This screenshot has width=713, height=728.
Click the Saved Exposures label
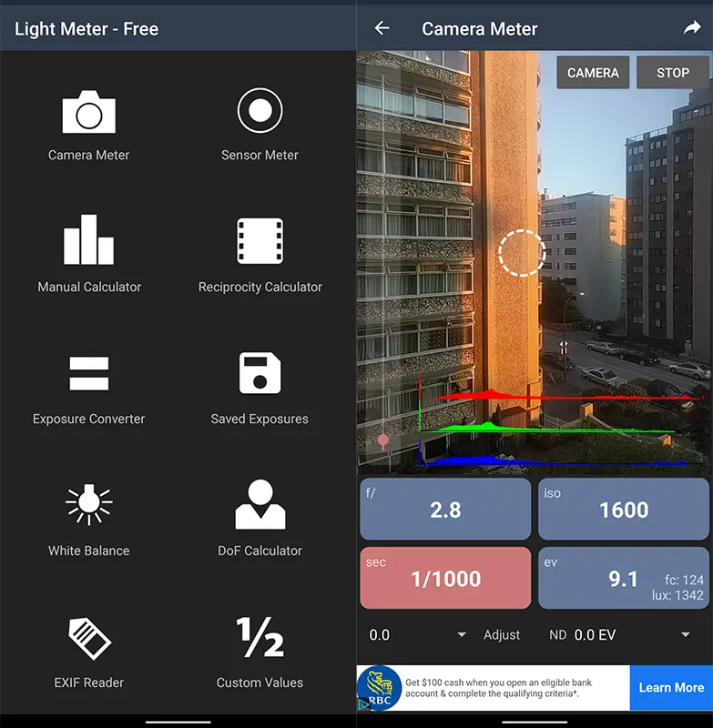click(x=260, y=420)
